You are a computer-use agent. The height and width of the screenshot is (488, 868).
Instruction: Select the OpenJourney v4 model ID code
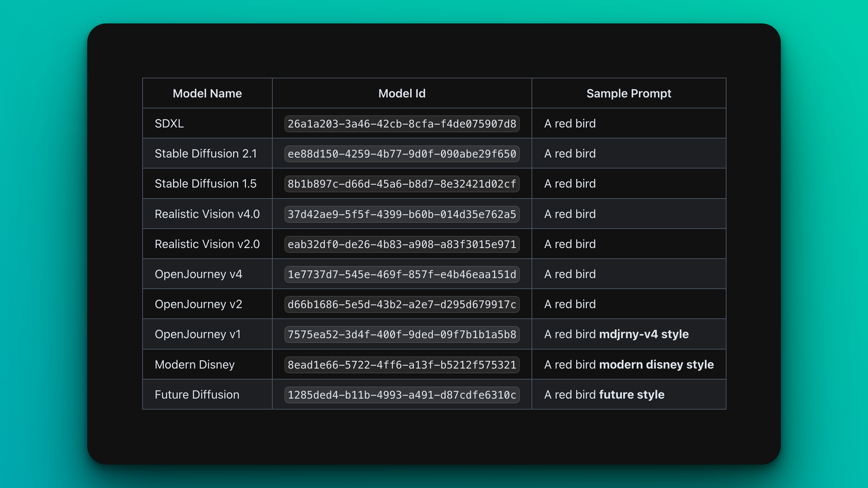(402, 274)
